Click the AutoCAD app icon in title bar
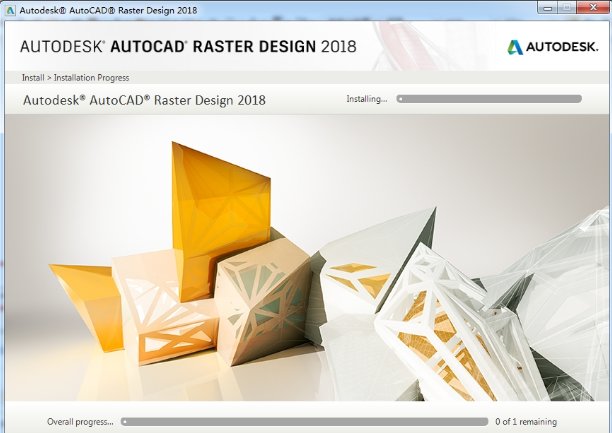 tap(10, 10)
